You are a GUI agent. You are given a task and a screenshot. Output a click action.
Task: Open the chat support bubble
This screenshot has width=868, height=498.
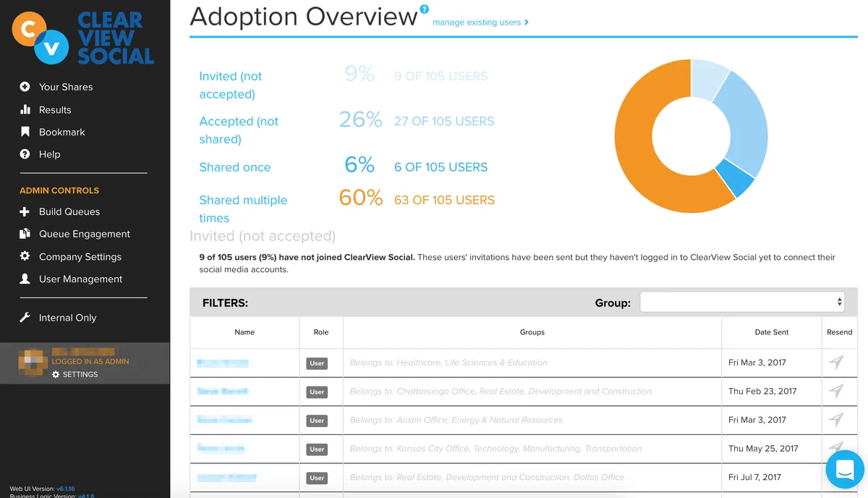(x=845, y=469)
